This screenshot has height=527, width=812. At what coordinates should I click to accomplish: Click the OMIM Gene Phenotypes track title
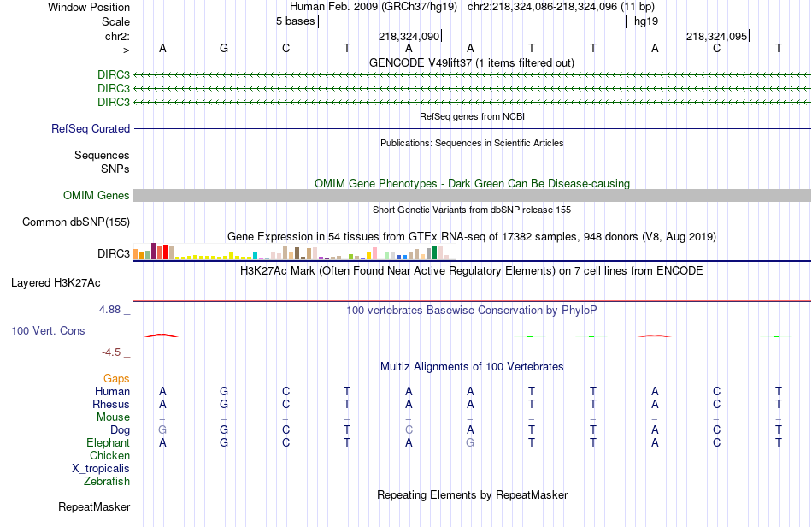(x=472, y=183)
